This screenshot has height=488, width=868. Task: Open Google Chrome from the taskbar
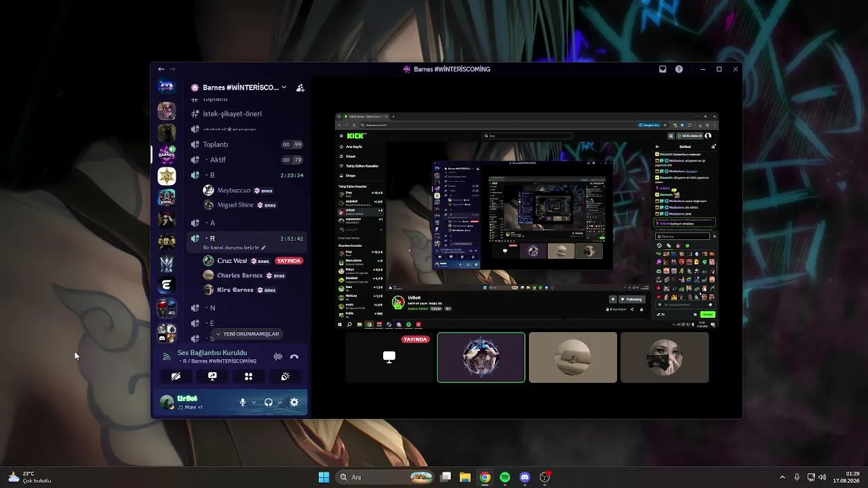(485, 477)
